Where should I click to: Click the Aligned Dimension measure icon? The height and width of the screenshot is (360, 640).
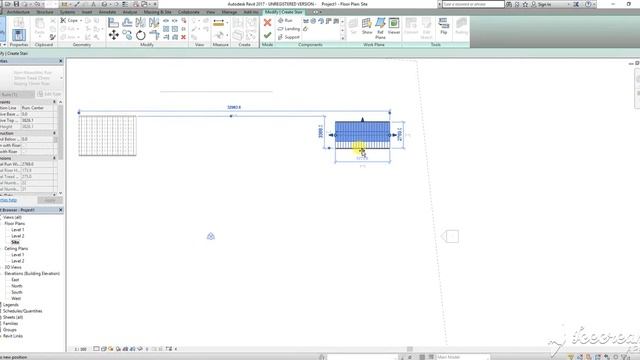(x=218, y=23)
